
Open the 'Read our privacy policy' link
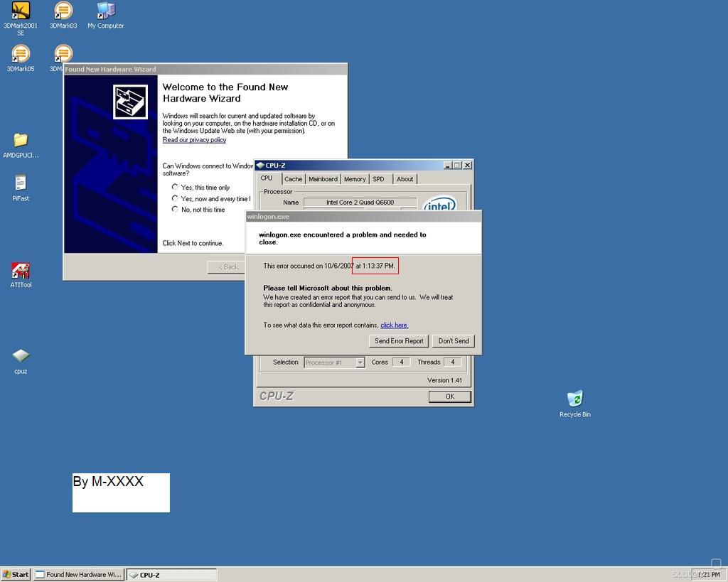coord(194,140)
